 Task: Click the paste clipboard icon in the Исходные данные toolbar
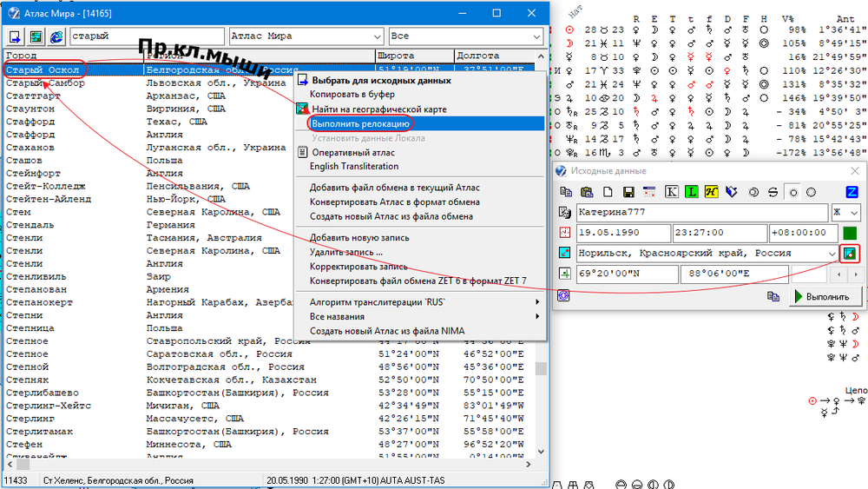(x=587, y=192)
